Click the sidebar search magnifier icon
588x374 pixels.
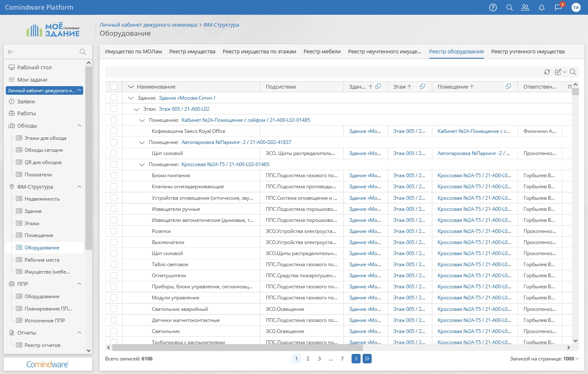point(83,52)
